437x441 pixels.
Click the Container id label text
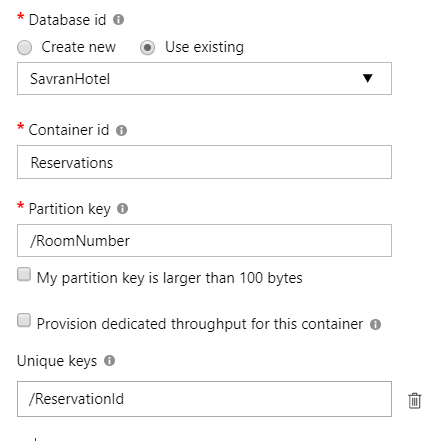tap(69, 130)
